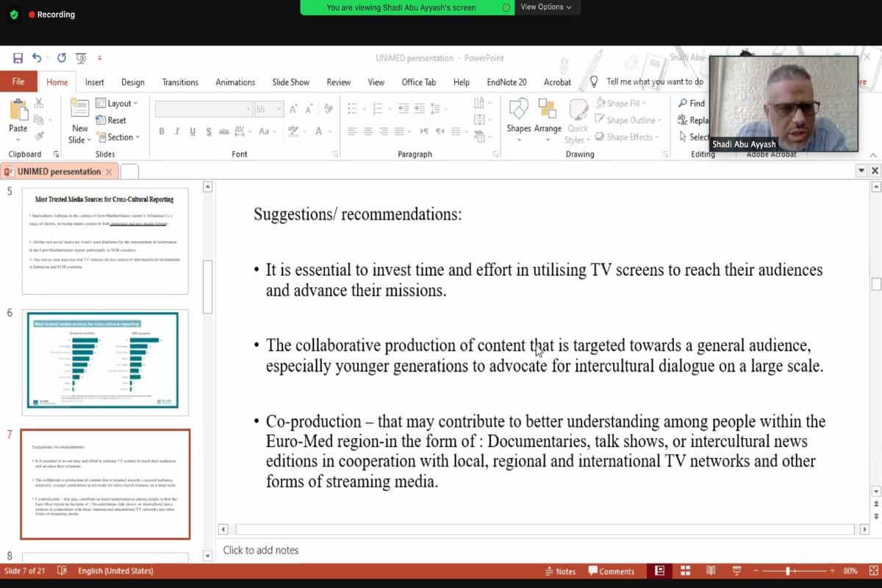
Task: Open the Change Case dropdown
Action: click(x=266, y=132)
